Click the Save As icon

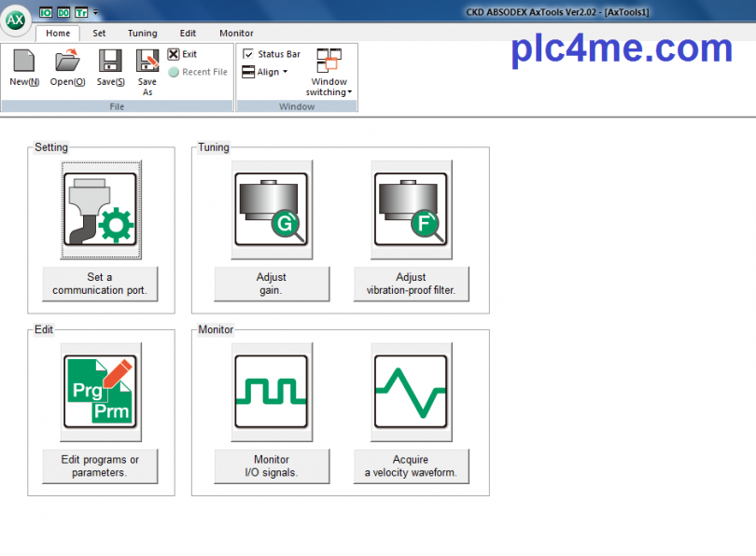tap(147, 62)
